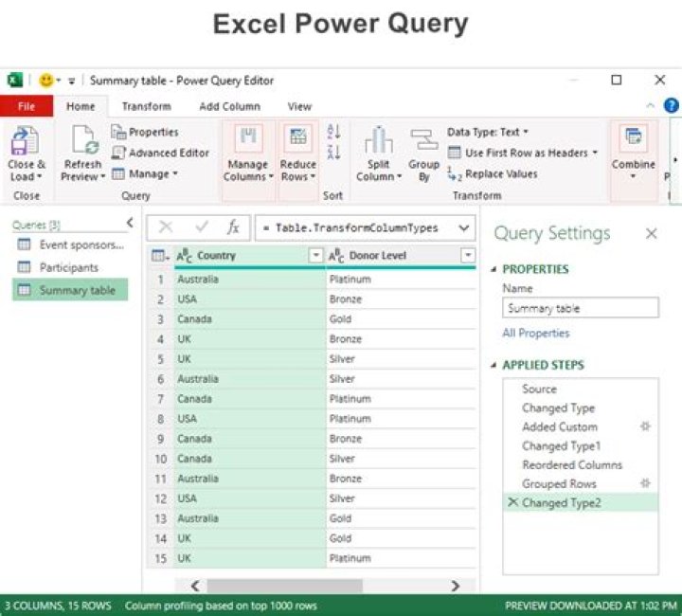Open the Help question mark icon
Image resolution: width=682 pixels, height=616 pixels.
click(x=671, y=106)
